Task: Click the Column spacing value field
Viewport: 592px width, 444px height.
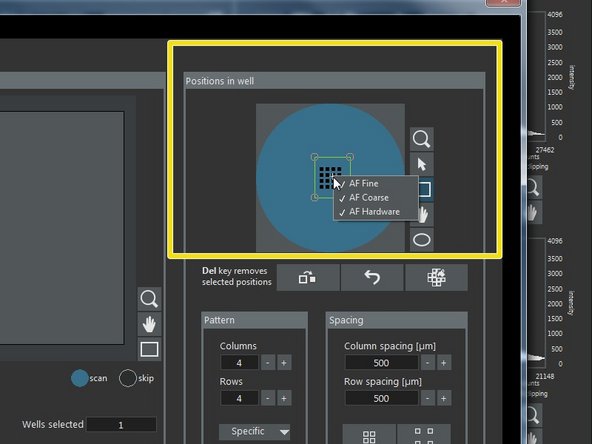Action: tap(381, 363)
